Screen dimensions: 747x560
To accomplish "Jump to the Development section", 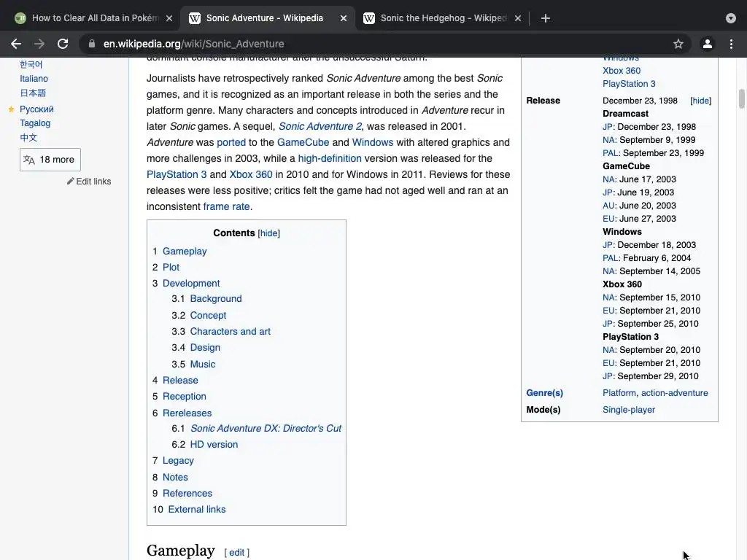I will (x=191, y=283).
